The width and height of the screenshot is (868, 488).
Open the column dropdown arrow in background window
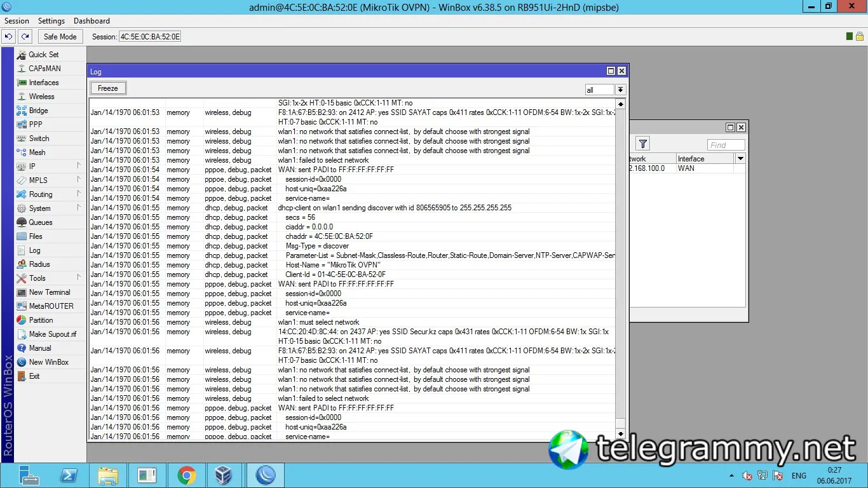[x=739, y=158]
